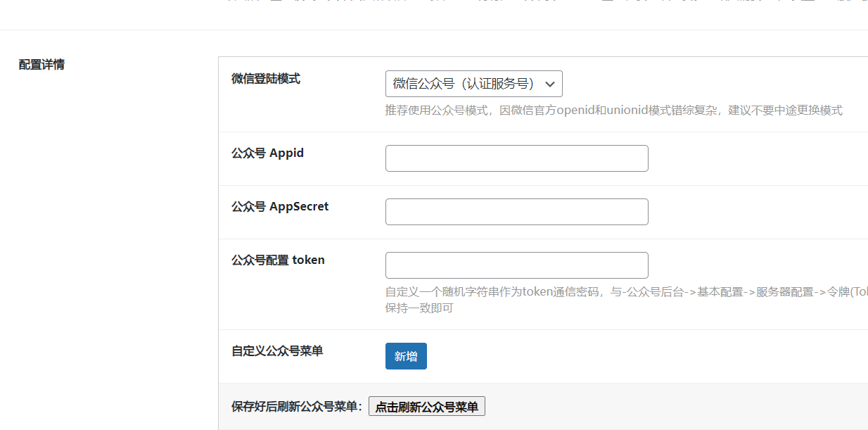Click the Appid field placeholder area
This screenshot has height=430, width=868.
pyautogui.click(x=516, y=158)
